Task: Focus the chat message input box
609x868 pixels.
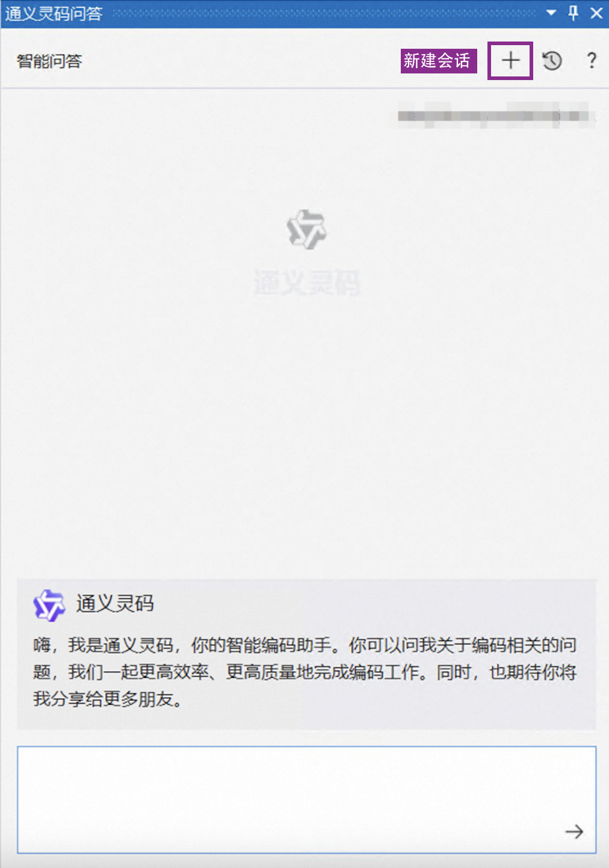Action: [x=306, y=799]
